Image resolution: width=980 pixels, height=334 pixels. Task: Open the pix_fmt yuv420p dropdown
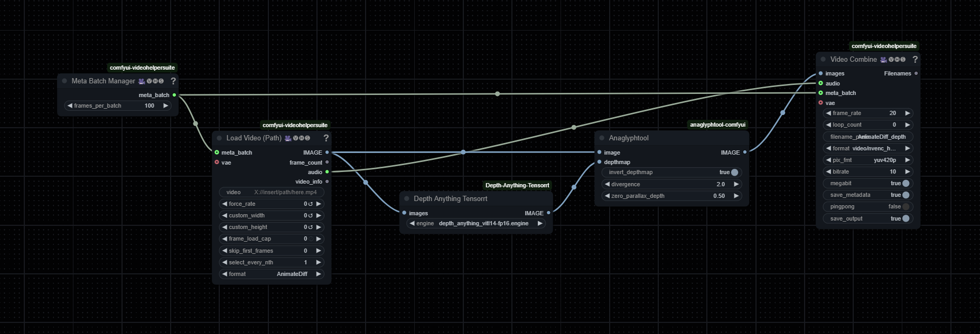868,160
